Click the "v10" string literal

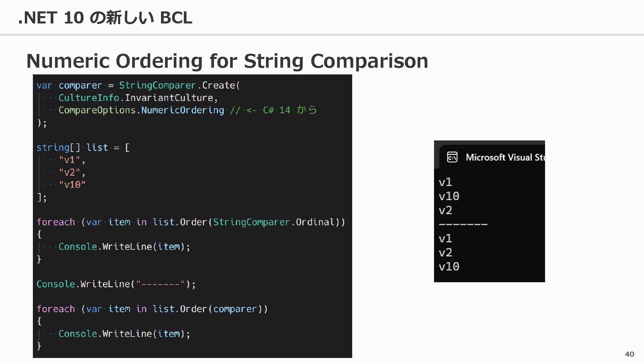click(72, 185)
